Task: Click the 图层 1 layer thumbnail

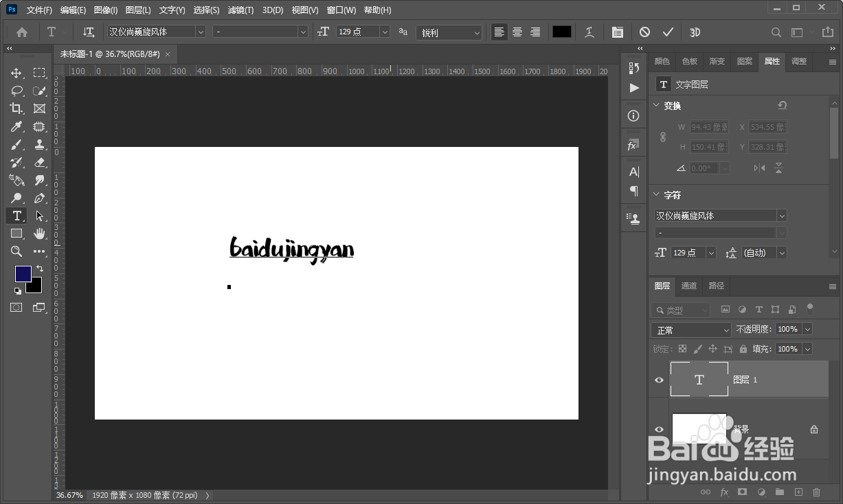Action: coord(699,380)
